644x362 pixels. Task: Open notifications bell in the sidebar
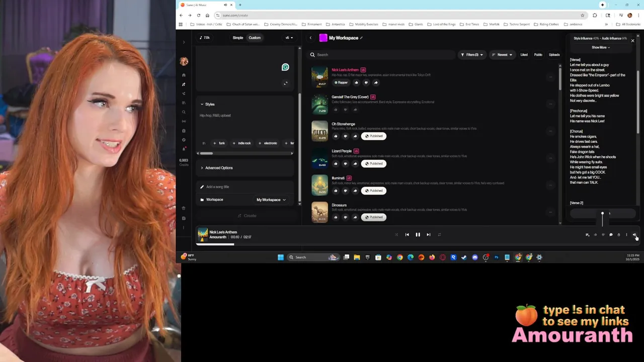click(x=184, y=149)
